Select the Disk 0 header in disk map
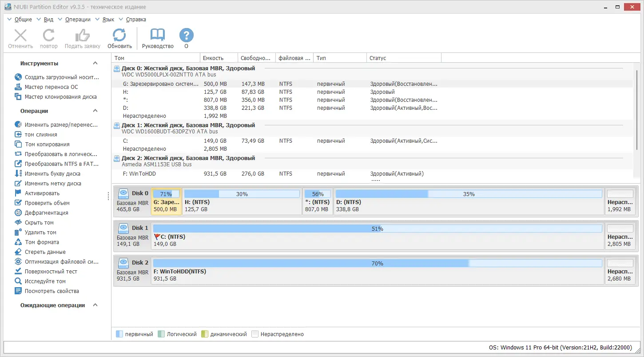Screen dimensions: 644x357 click(x=133, y=201)
